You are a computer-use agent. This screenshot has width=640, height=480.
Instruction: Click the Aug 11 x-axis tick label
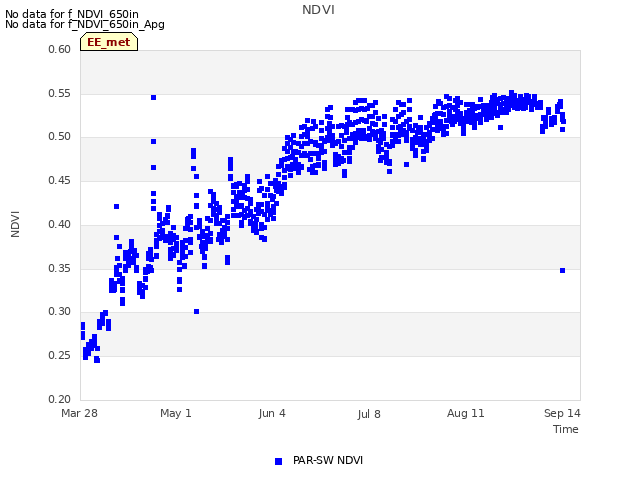466,413
